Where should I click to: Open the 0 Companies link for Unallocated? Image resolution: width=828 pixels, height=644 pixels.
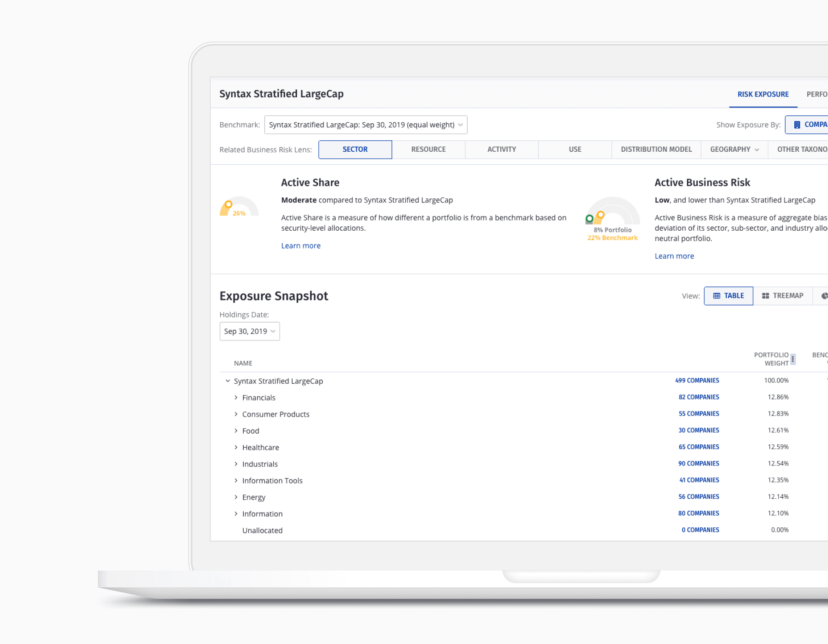700,530
